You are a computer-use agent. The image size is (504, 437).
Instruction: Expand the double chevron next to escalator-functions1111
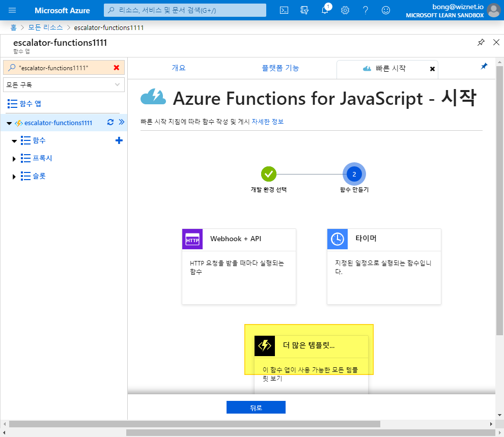122,122
